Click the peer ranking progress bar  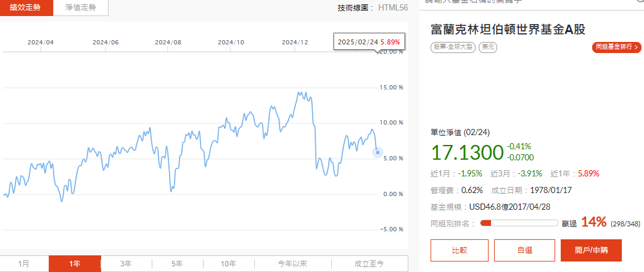(x=519, y=223)
